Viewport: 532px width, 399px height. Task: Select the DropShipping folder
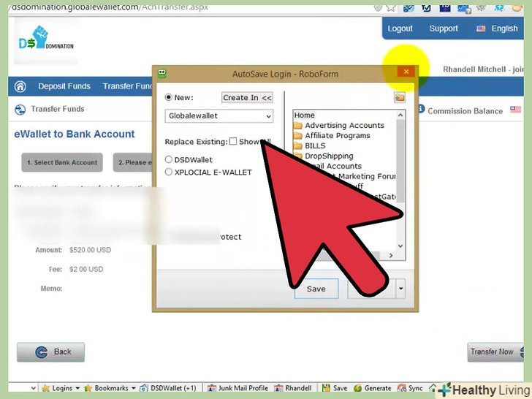pyautogui.click(x=329, y=156)
